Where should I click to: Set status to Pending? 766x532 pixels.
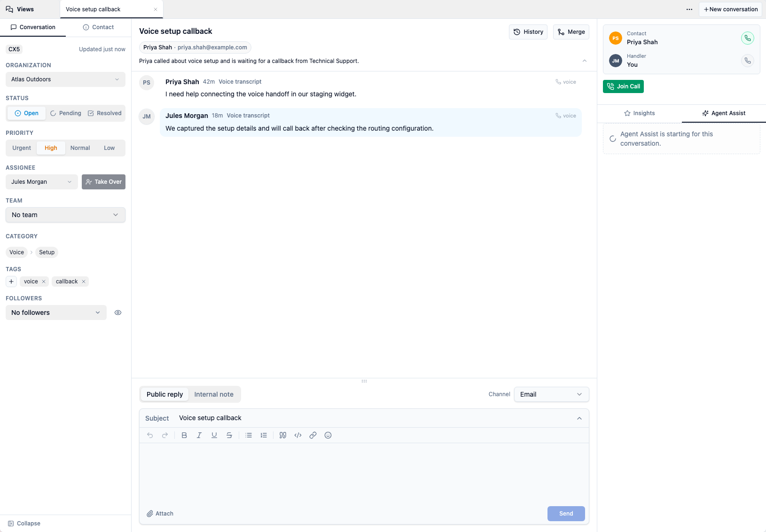[66, 113]
